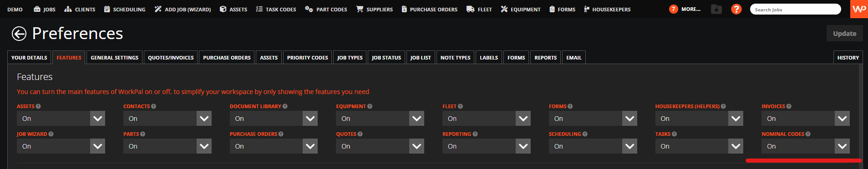Open the Job List tab

click(x=421, y=58)
